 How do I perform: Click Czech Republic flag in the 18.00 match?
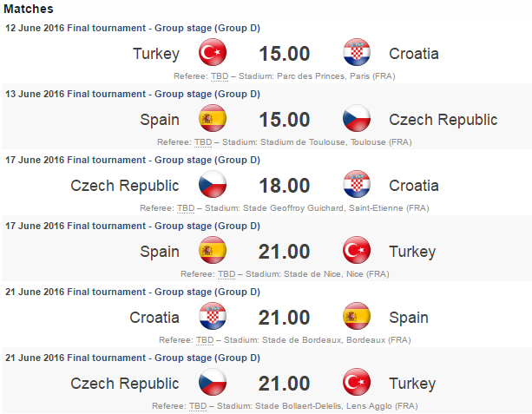(213, 186)
